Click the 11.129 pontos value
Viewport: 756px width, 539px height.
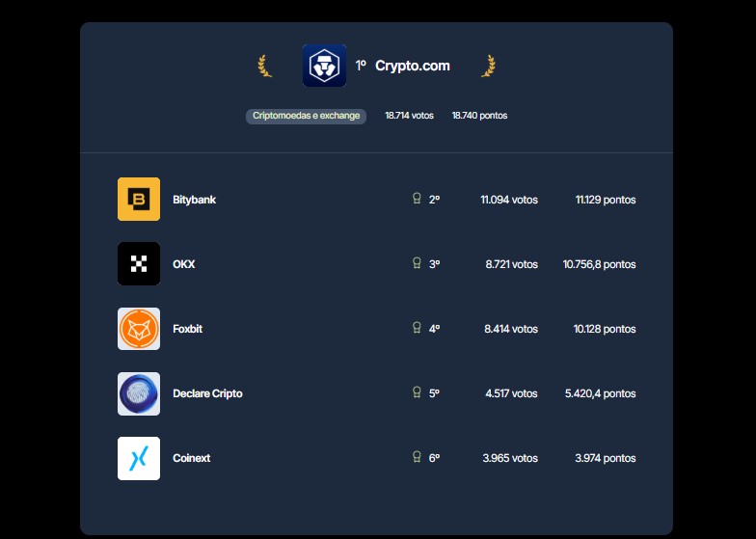pyautogui.click(x=606, y=200)
